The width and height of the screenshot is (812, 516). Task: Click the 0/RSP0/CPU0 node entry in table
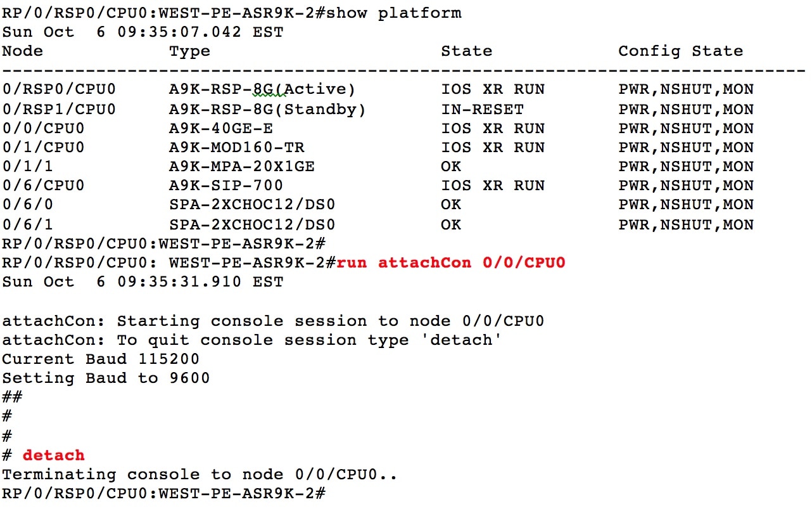pyautogui.click(x=59, y=90)
